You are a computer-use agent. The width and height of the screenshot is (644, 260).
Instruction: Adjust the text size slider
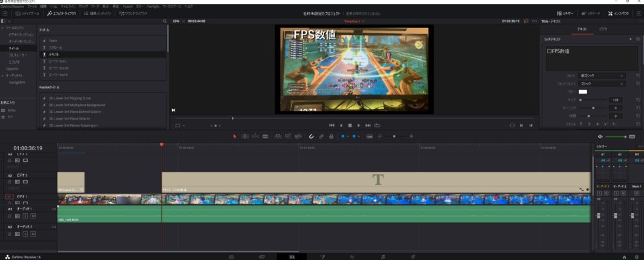tap(592, 100)
